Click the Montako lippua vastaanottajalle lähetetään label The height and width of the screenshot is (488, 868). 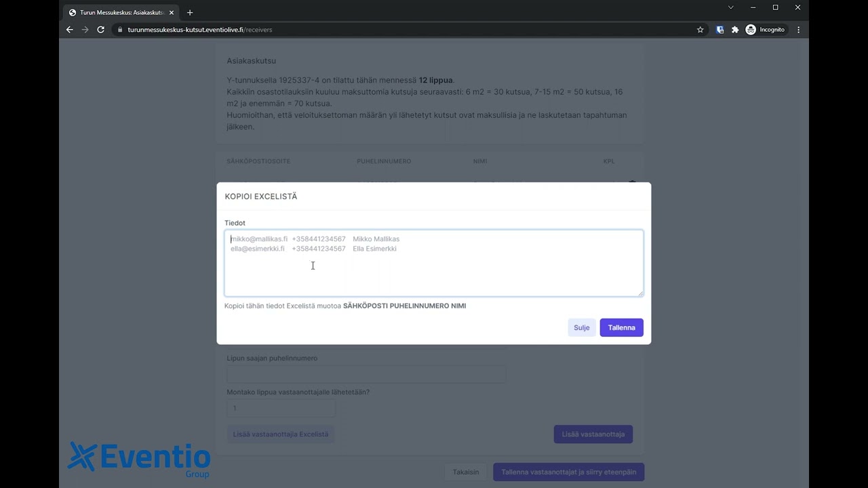pyautogui.click(x=298, y=392)
